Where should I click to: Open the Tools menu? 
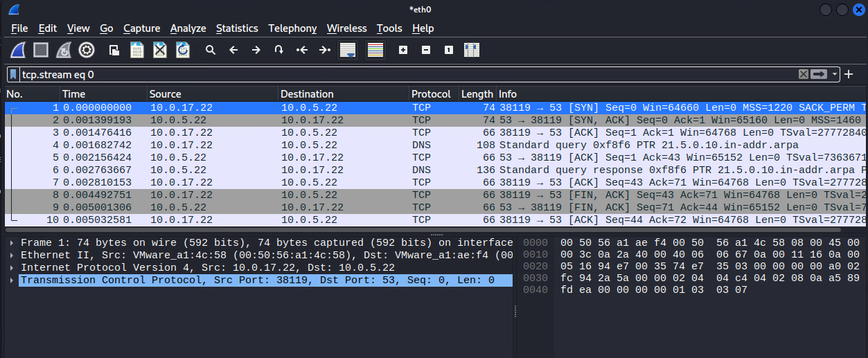tap(389, 28)
